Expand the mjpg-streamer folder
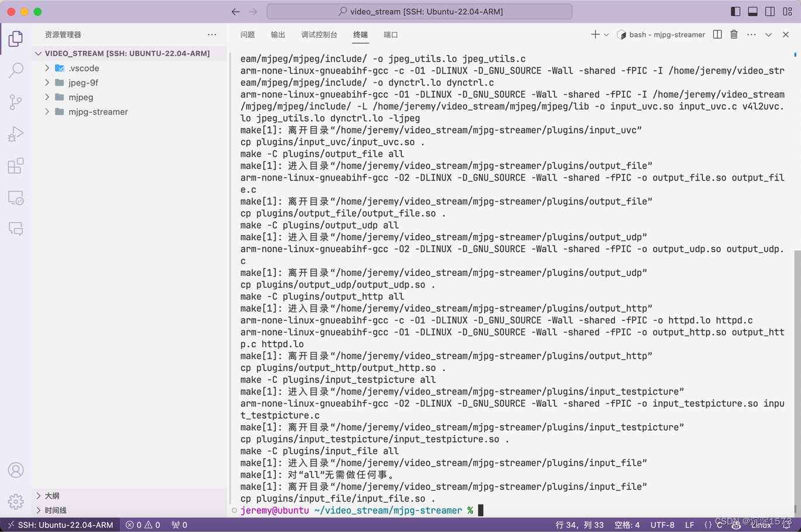Screen dimensions: 801x532 pos(129,112)
